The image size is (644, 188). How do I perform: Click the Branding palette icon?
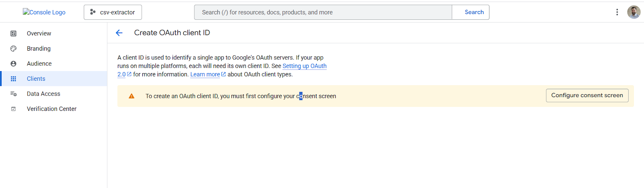pos(13,49)
